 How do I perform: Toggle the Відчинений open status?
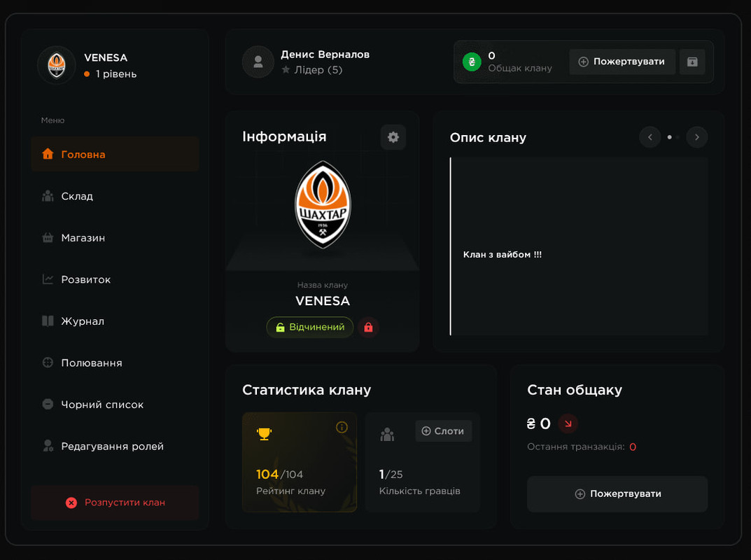[310, 327]
